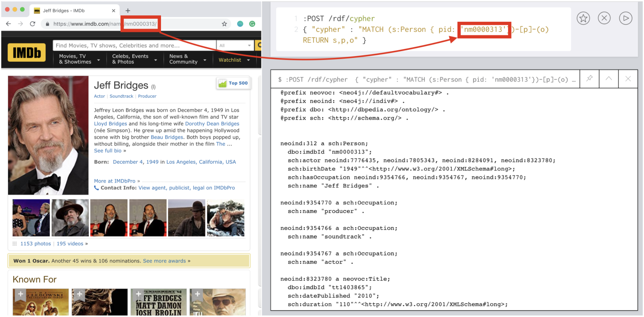Click the sch:name "actor" line
644x317 pixels.
click(321, 263)
